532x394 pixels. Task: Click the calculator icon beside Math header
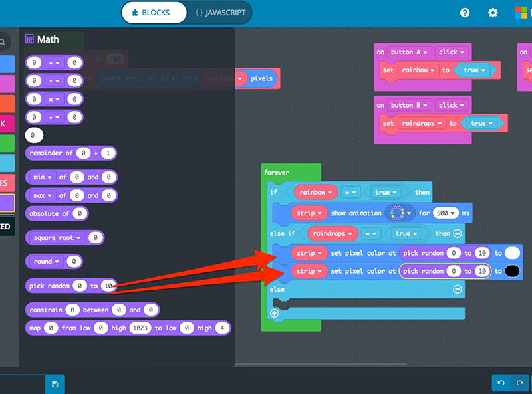(29, 39)
